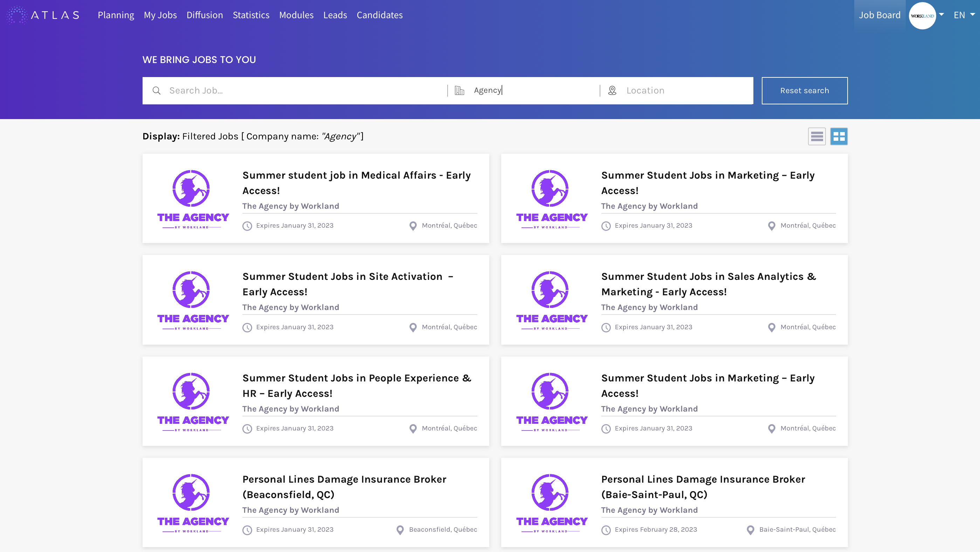Click the company building icon
Screen dimensions: 980x552
pyautogui.click(x=460, y=91)
